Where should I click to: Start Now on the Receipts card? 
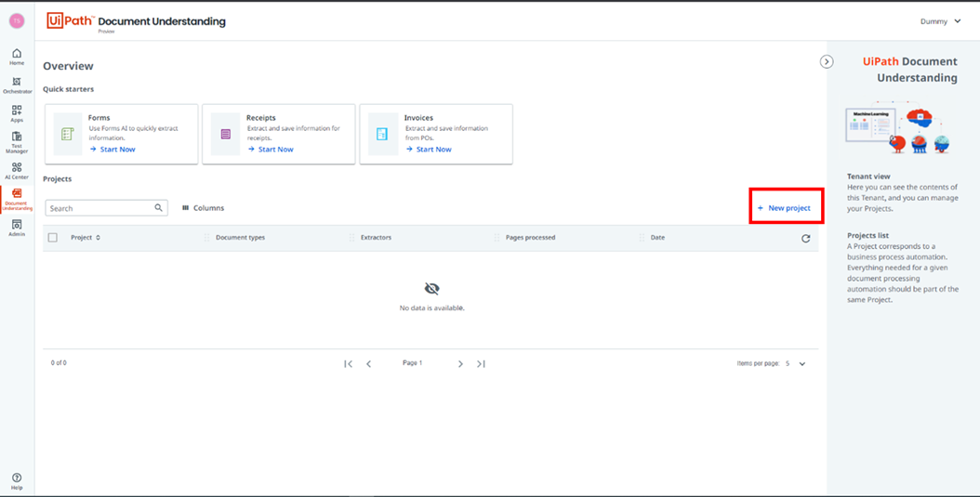271,150
